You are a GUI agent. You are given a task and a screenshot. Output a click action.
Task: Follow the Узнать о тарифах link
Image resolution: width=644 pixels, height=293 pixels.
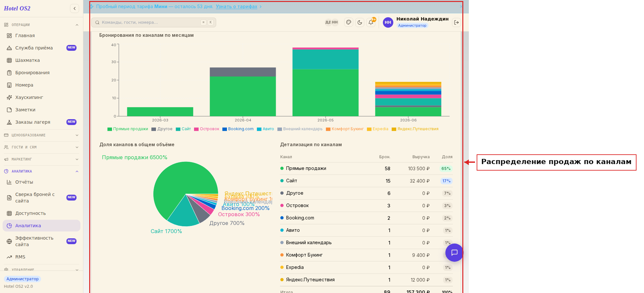pos(236,7)
